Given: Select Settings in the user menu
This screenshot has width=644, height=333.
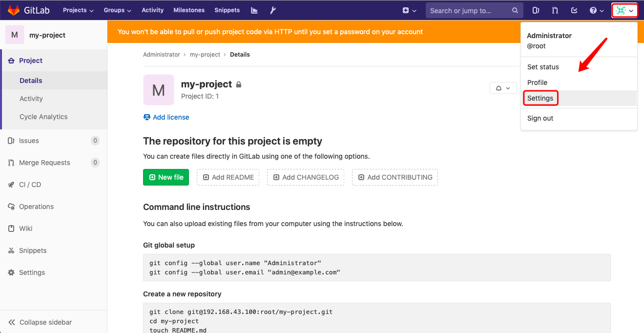Looking at the screenshot, I should click(x=540, y=98).
